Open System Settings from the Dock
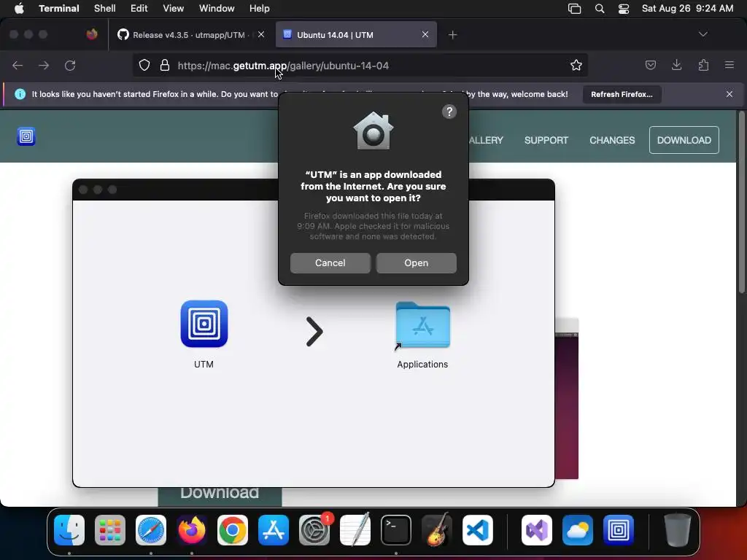This screenshot has height=560, width=747. [314, 530]
